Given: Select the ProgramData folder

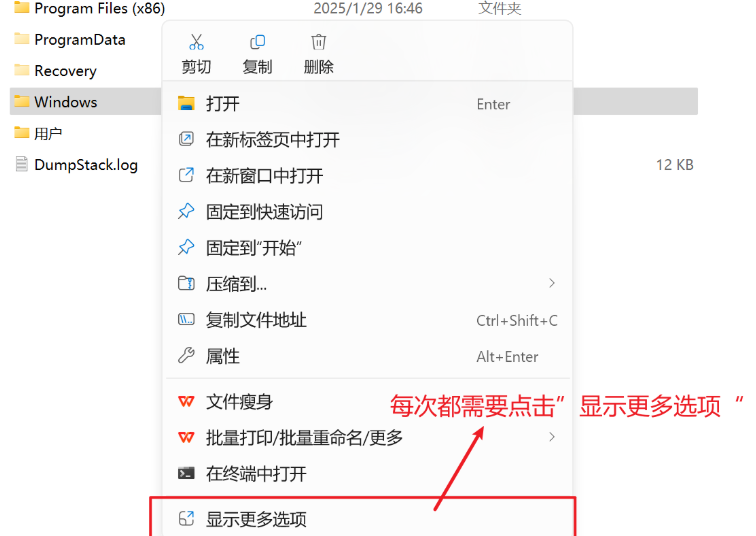Looking at the screenshot, I should pyautogui.click(x=80, y=40).
